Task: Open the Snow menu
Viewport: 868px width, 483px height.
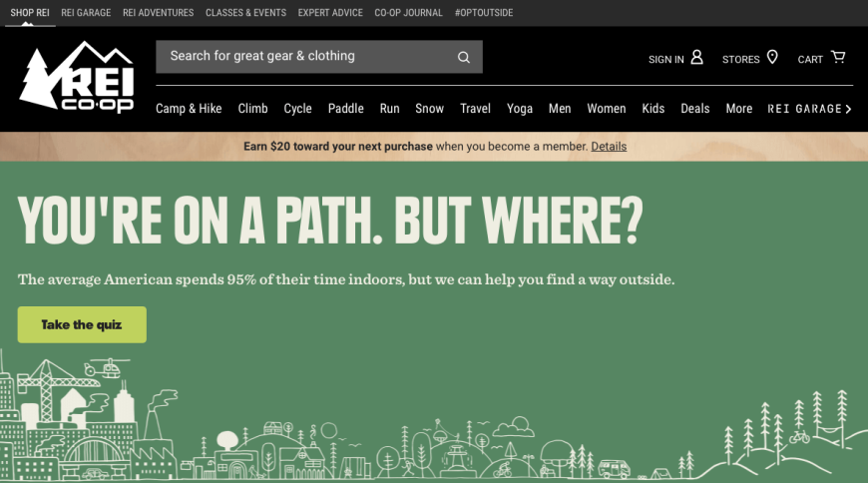Action: pyautogui.click(x=430, y=109)
